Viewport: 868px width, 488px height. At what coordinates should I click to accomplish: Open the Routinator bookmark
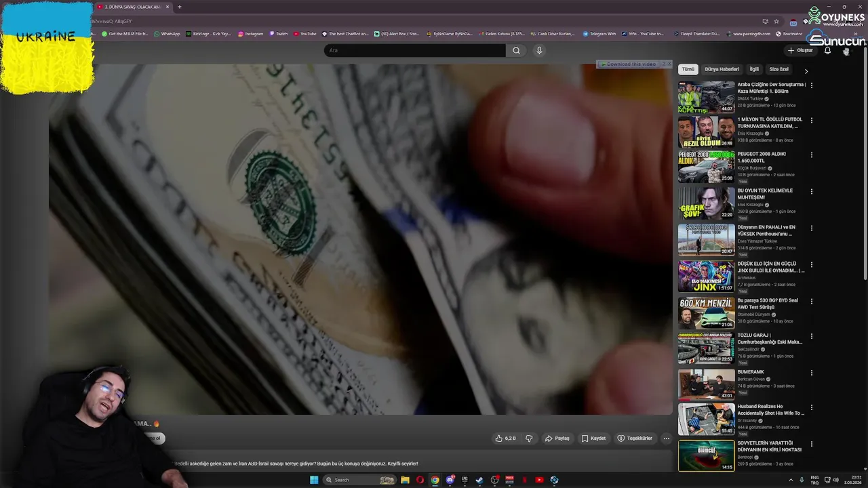point(789,33)
